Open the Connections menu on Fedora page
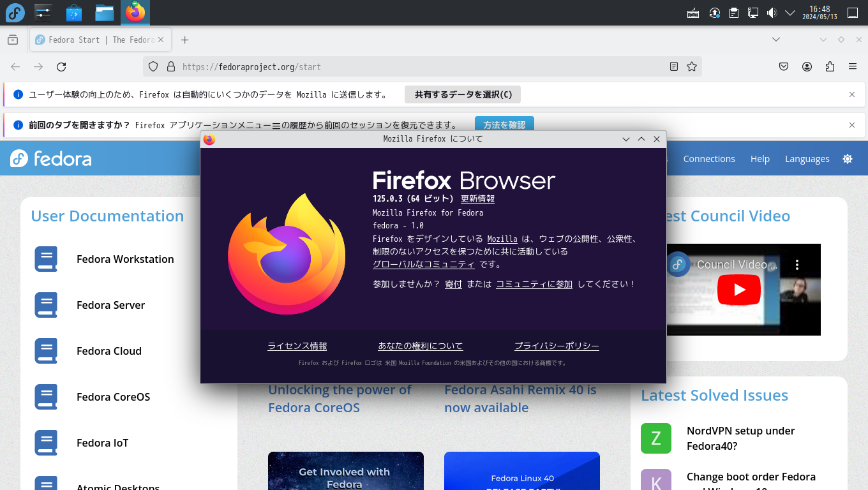This screenshot has width=868, height=490. pos(709,159)
